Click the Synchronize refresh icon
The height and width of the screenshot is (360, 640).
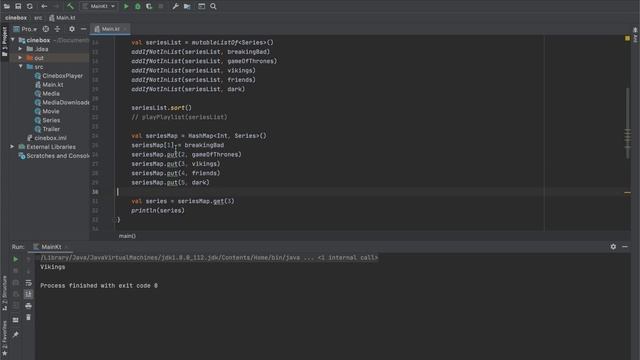coord(30,6)
